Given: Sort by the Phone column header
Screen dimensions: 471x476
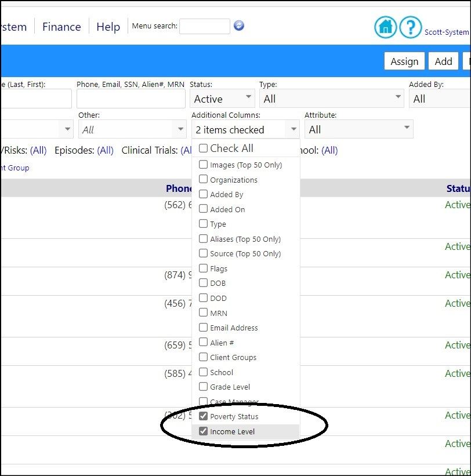Looking at the screenshot, I should [x=179, y=188].
